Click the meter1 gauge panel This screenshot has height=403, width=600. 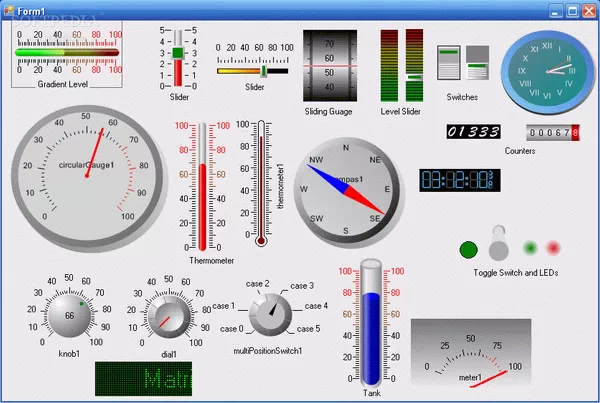[x=471, y=352]
